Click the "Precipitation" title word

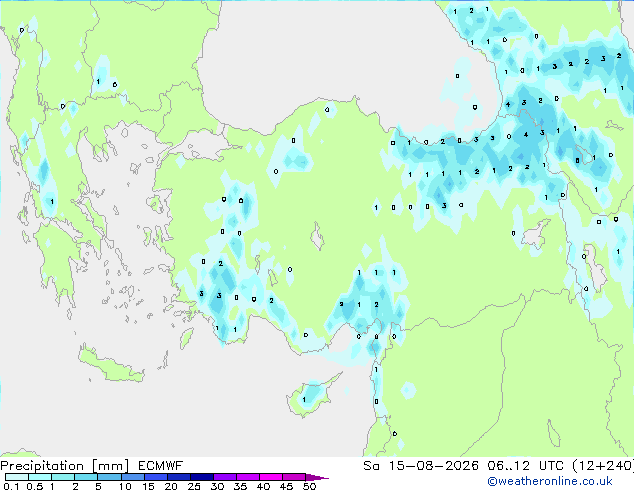pos(42,466)
